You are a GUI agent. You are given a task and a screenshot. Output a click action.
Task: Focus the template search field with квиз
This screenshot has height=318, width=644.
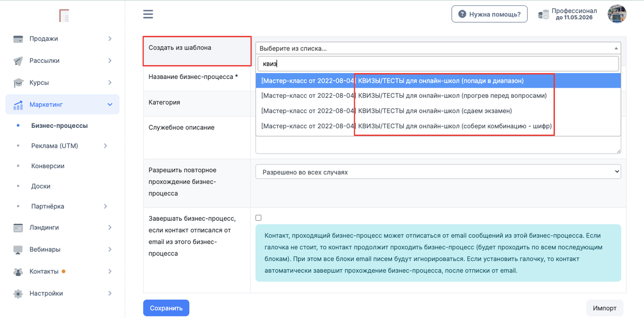(438, 64)
